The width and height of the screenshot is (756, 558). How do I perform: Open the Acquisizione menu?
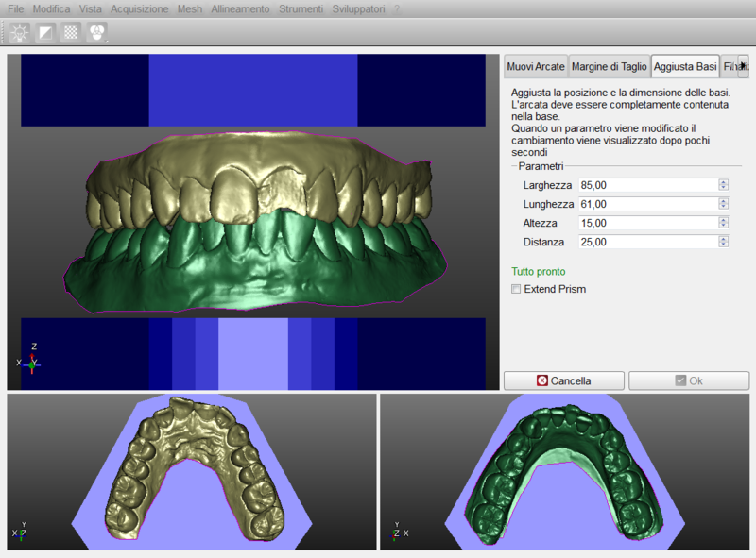pyautogui.click(x=140, y=8)
